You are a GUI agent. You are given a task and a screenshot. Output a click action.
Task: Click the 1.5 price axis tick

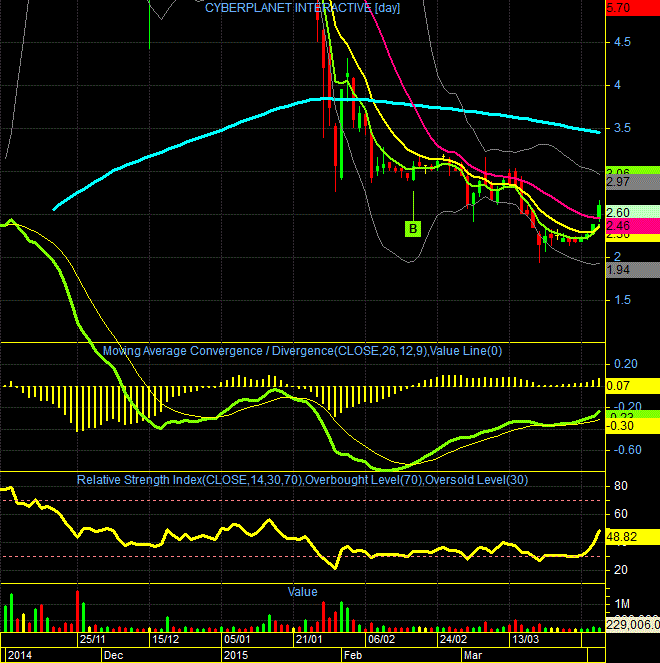click(x=622, y=300)
